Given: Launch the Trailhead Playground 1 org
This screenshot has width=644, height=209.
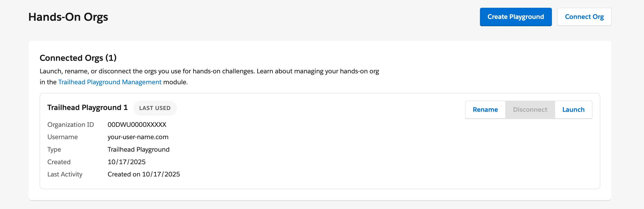Looking at the screenshot, I should 573,110.
